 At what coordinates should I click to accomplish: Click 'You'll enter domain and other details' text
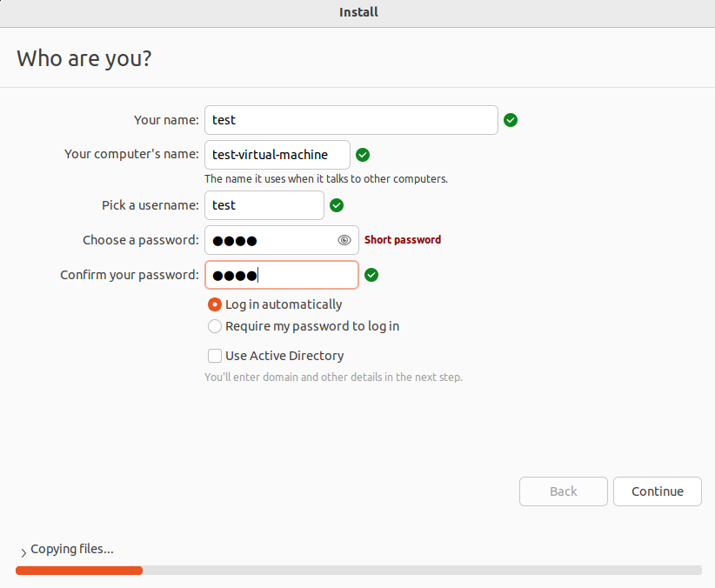point(333,378)
